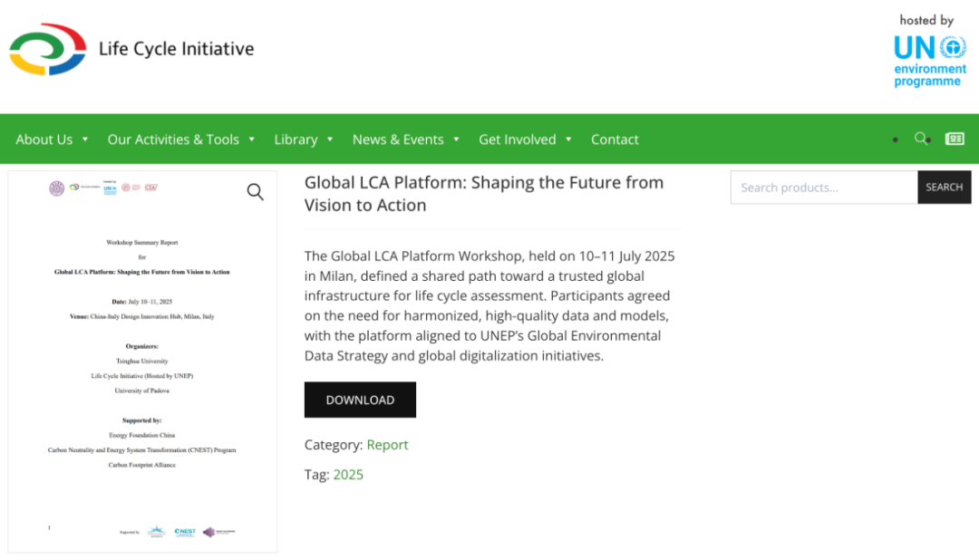Expand the Our Activities & Tools submenu arrow
This screenshot has height=560, width=979.
tap(252, 140)
